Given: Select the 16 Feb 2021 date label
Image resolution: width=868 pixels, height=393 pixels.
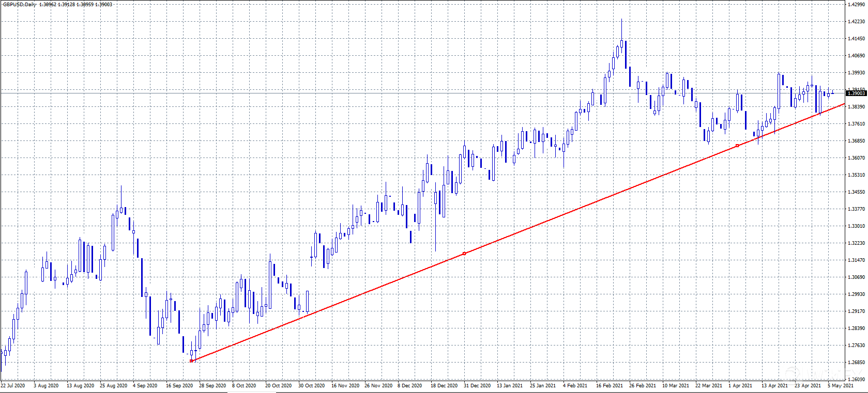Looking at the screenshot, I should tap(609, 385).
